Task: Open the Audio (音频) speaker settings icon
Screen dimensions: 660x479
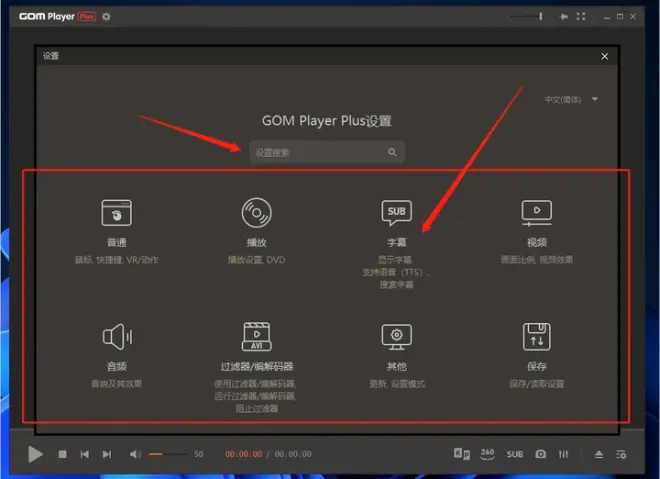Action: (x=117, y=337)
